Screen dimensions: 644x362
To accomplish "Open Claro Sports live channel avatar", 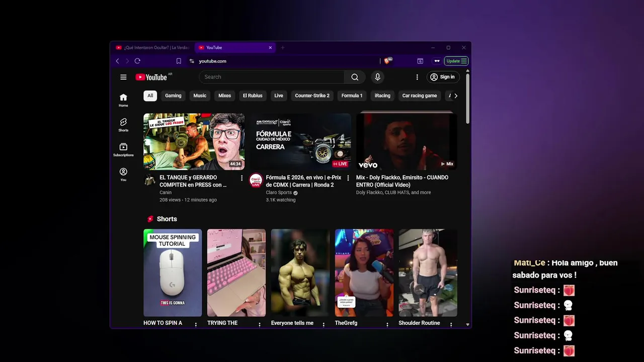I will point(256,180).
